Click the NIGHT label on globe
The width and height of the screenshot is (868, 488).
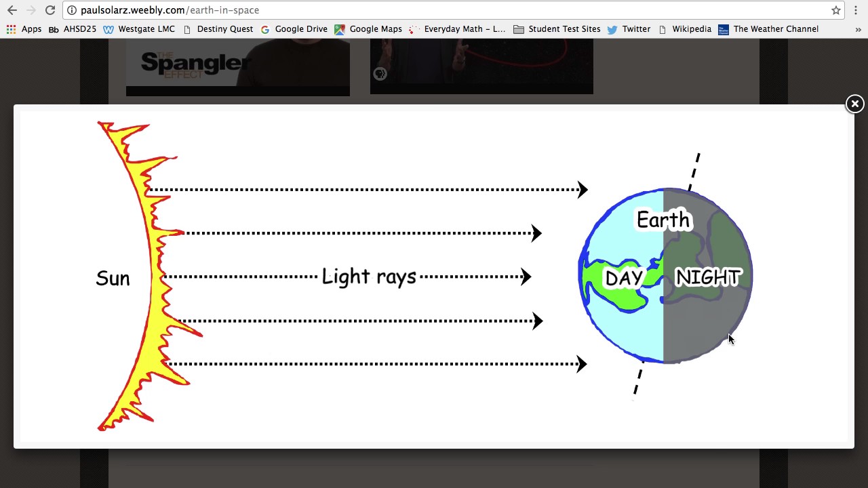pos(708,277)
